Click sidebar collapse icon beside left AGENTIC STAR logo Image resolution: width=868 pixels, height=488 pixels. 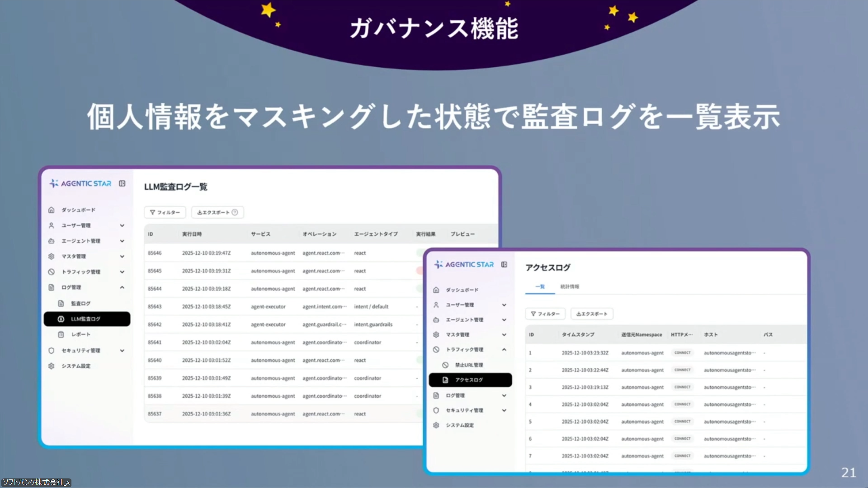122,183
